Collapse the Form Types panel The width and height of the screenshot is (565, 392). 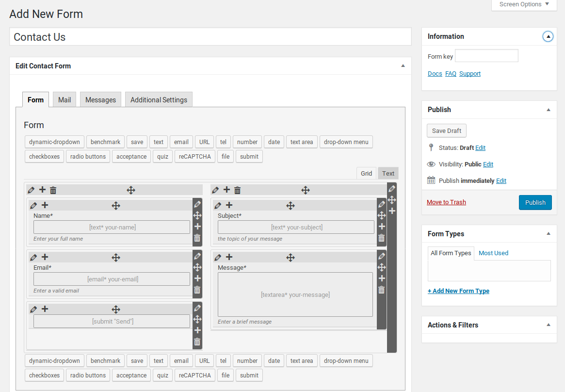549,234
